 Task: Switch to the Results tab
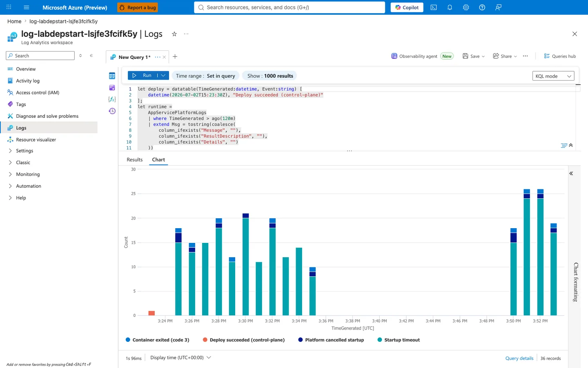pyautogui.click(x=135, y=160)
